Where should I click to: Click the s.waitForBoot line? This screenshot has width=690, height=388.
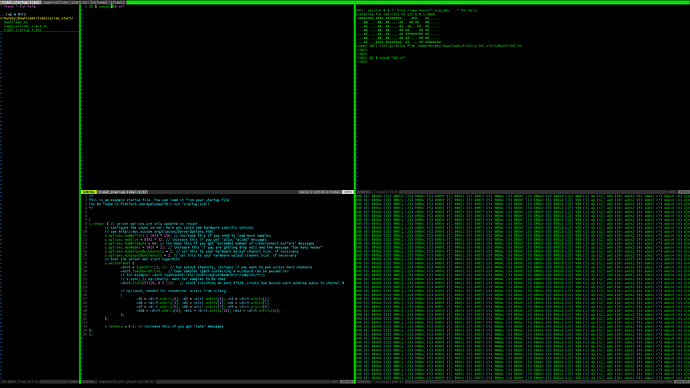tap(120, 264)
